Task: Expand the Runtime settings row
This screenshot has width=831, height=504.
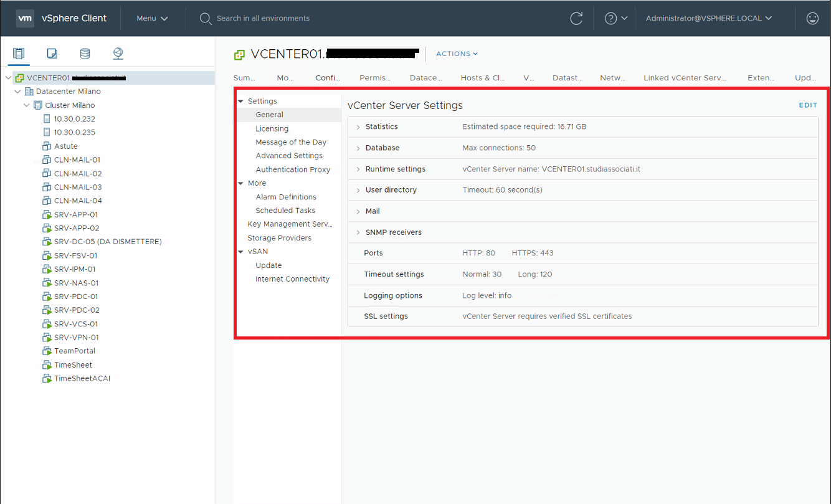Action: point(358,169)
